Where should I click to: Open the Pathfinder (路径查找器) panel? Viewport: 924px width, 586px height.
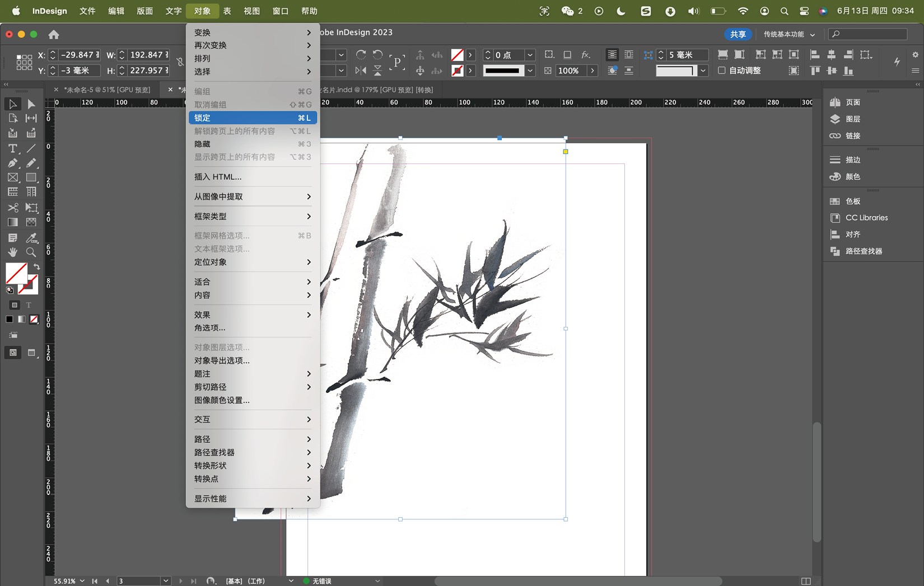(864, 251)
